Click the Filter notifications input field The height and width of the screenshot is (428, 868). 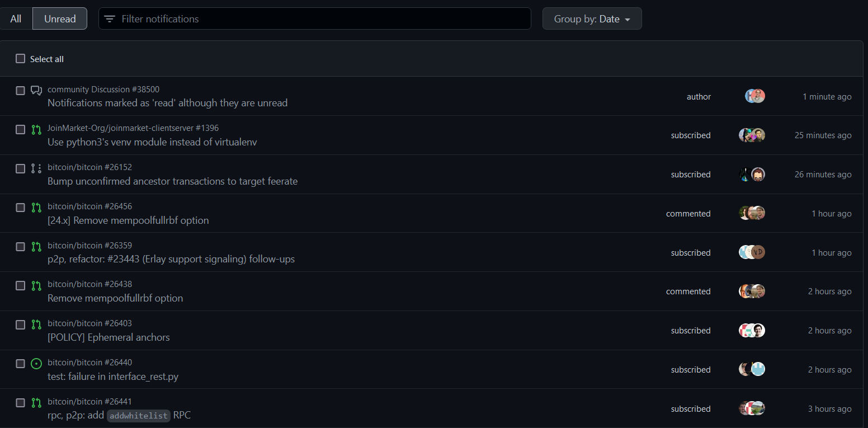[313, 18]
